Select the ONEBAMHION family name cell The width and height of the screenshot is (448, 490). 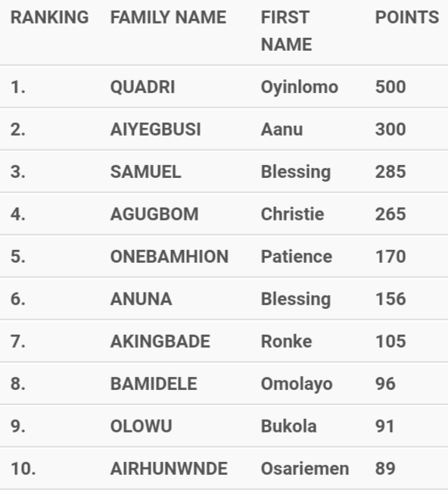(x=170, y=257)
